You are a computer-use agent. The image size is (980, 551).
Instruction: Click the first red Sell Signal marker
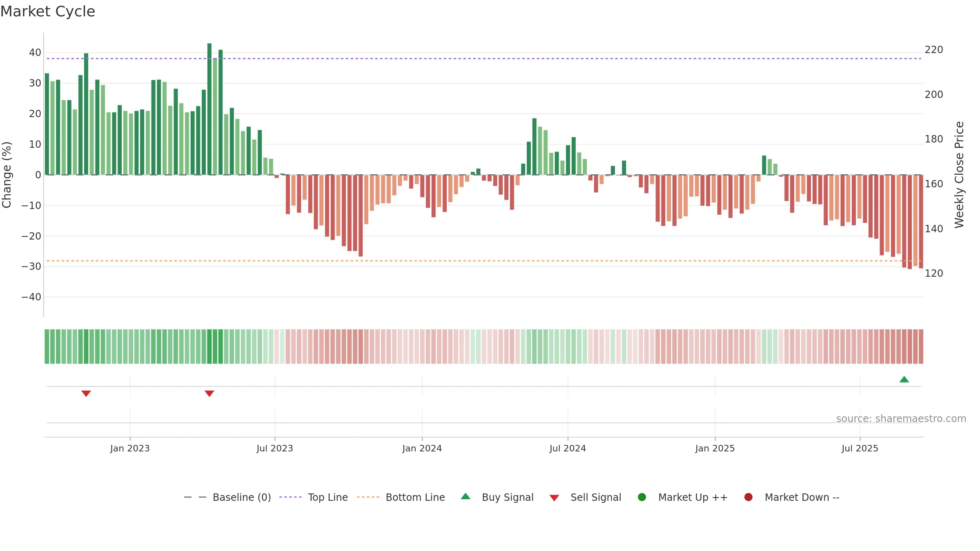(x=86, y=393)
